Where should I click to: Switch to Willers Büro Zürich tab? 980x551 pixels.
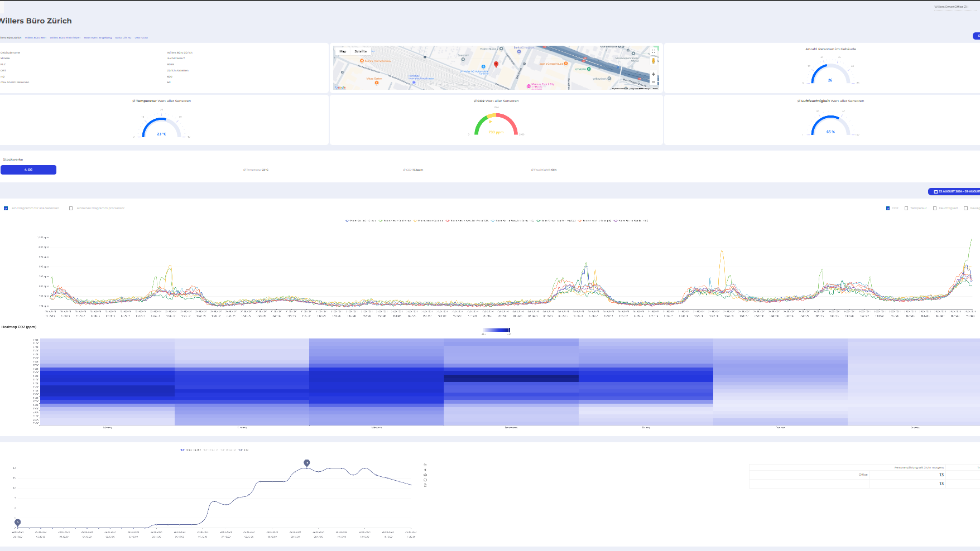(10, 37)
